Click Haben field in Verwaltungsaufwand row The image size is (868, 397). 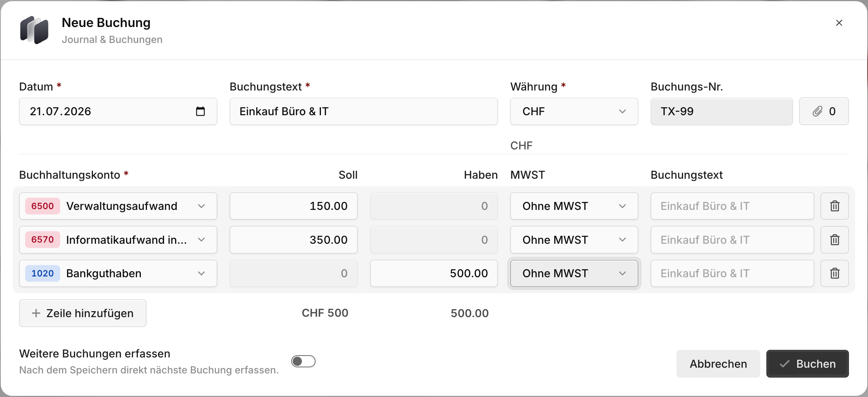pyautogui.click(x=434, y=206)
